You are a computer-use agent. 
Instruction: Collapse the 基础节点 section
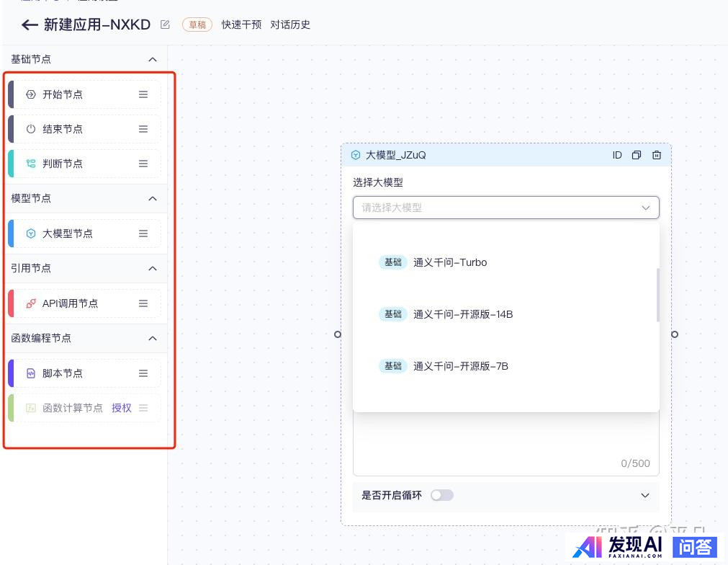pyautogui.click(x=152, y=60)
